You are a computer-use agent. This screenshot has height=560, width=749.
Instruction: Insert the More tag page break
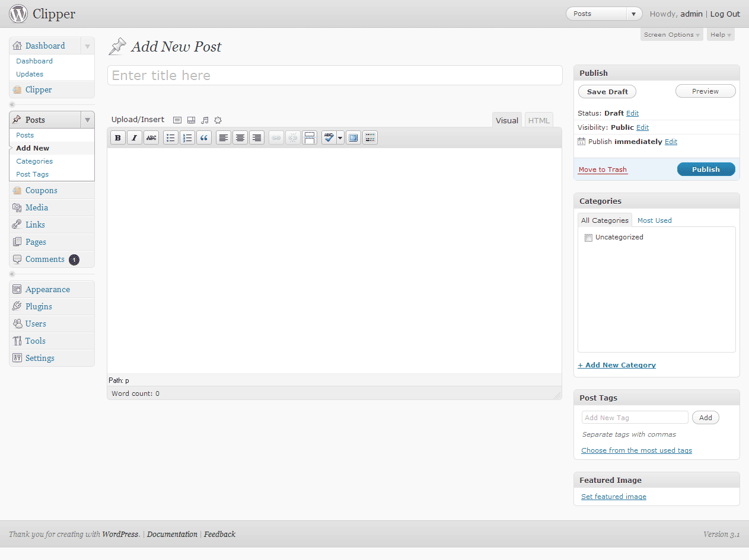(310, 138)
